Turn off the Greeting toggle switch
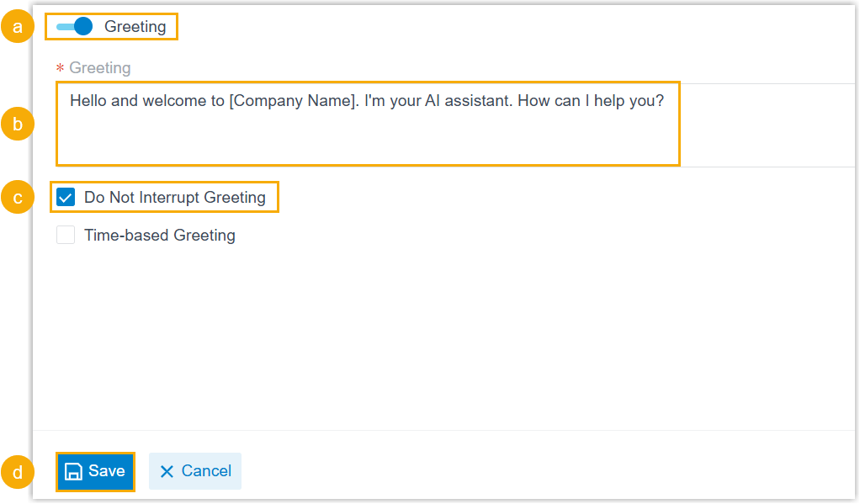The width and height of the screenshot is (860, 504). 75,27
